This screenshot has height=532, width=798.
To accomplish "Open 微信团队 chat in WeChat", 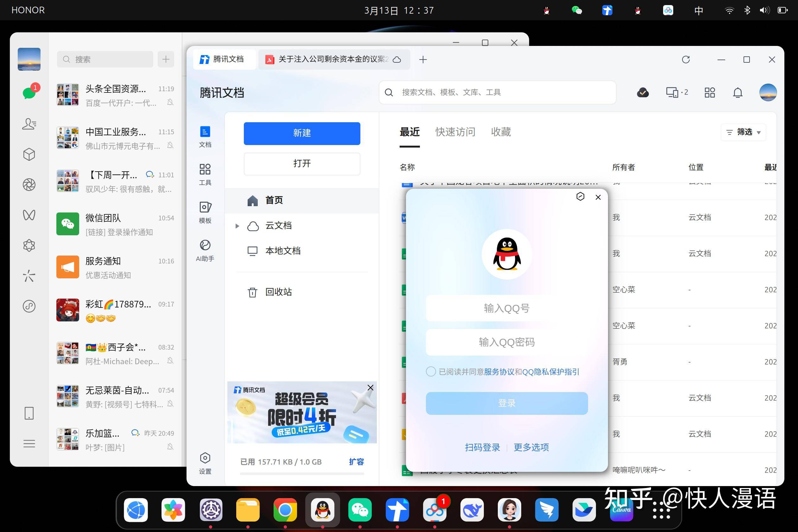I will [x=115, y=224].
